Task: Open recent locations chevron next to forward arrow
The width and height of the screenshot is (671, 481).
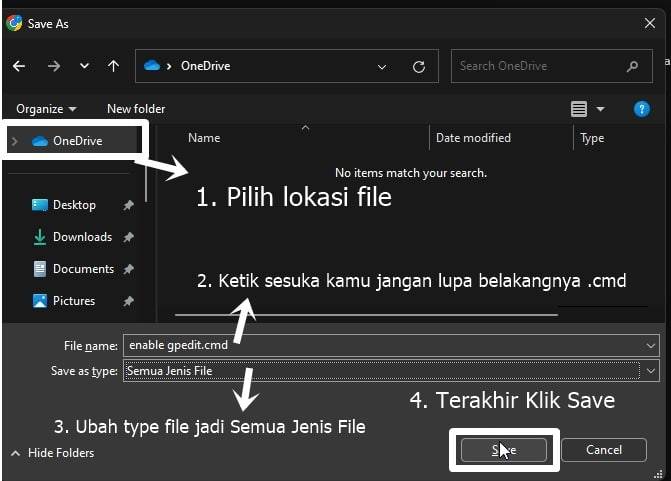Action: pyautogui.click(x=84, y=66)
